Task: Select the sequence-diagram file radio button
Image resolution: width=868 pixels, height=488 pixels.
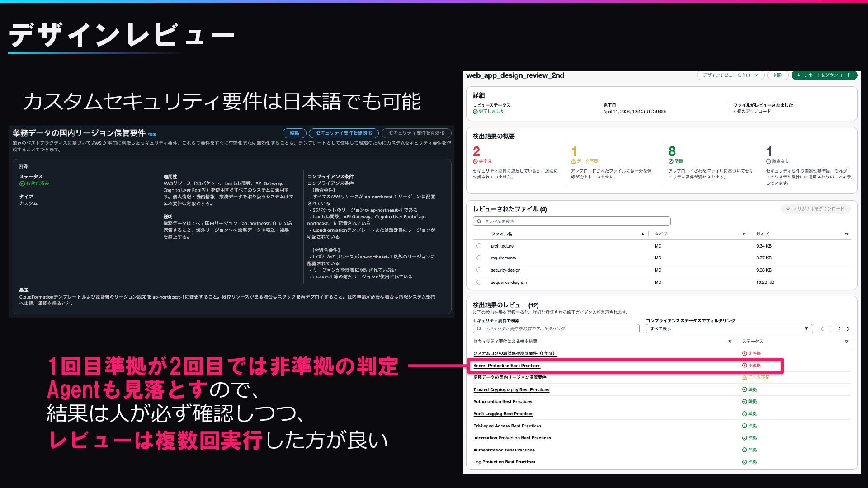Action: [x=479, y=282]
